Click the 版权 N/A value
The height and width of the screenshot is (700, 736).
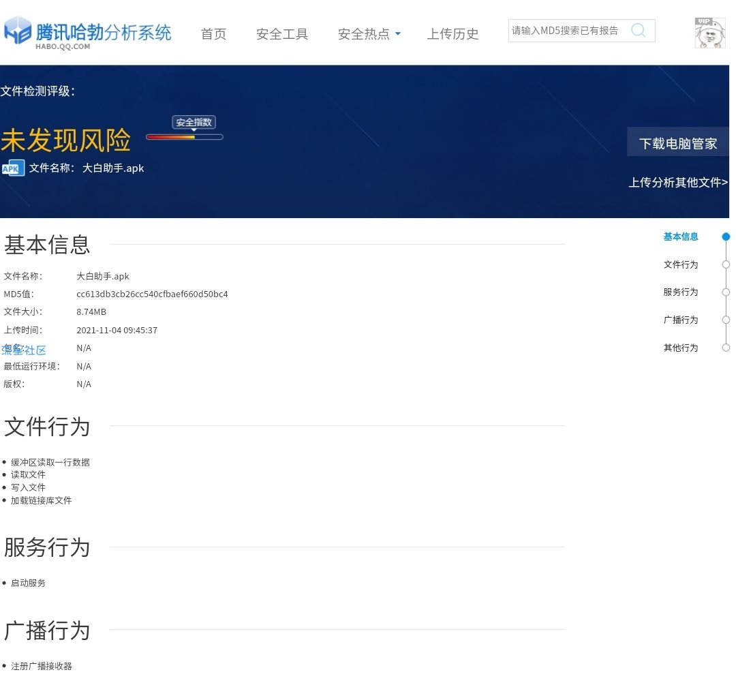point(84,384)
